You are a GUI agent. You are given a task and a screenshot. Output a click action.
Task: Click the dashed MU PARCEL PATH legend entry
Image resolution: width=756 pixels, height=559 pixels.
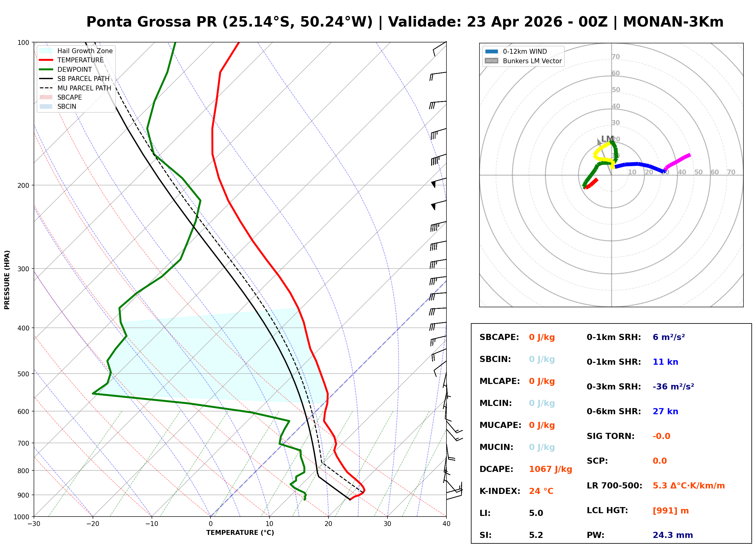[x=46, y=88]
